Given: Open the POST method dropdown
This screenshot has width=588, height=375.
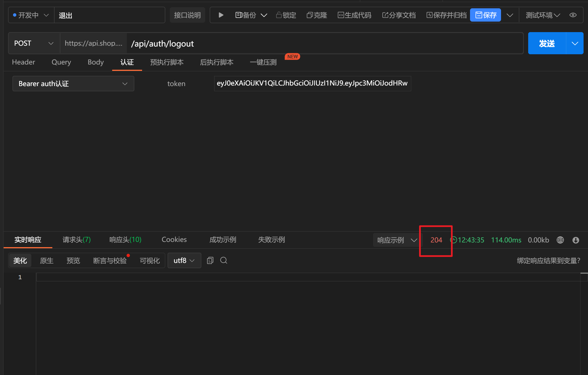Looking at the screenshot, I should (x=34, y=43).
